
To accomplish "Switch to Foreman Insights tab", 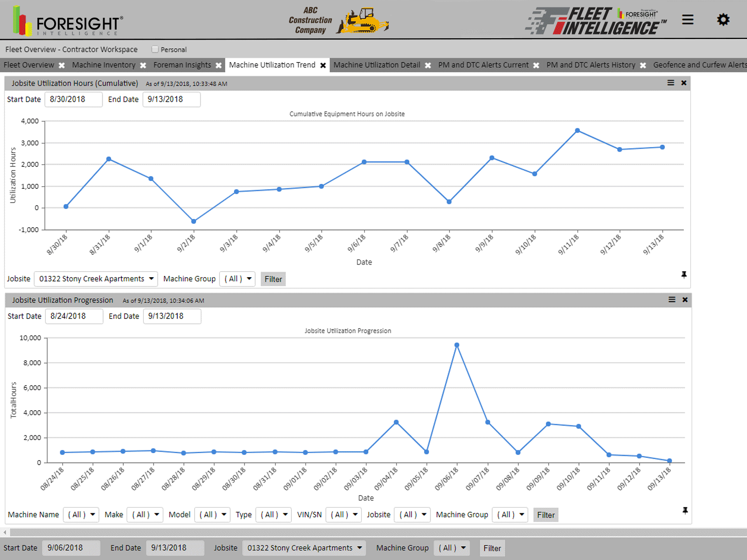I will point(182,65).
